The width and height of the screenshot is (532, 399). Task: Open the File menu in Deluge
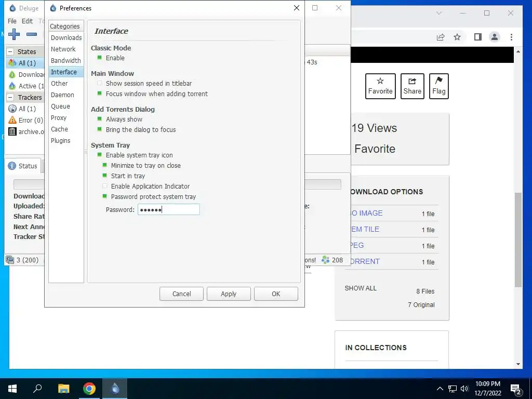pos(12,21)
